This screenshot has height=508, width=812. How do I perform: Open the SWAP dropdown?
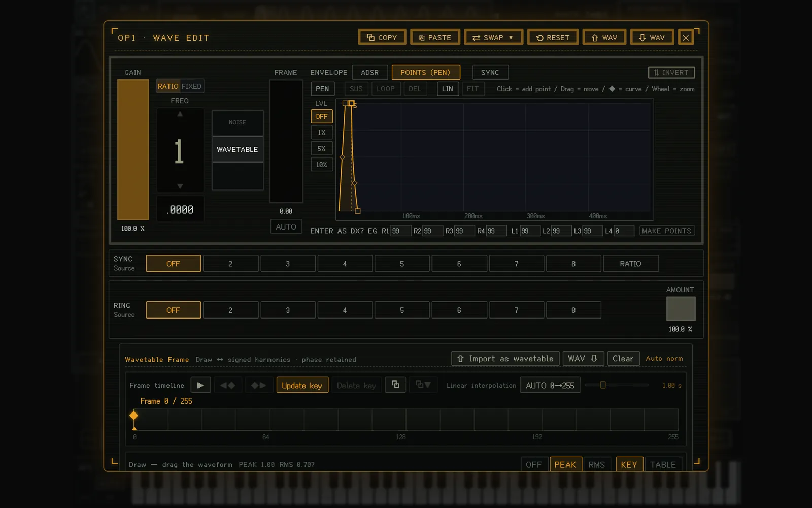point(493,38)
